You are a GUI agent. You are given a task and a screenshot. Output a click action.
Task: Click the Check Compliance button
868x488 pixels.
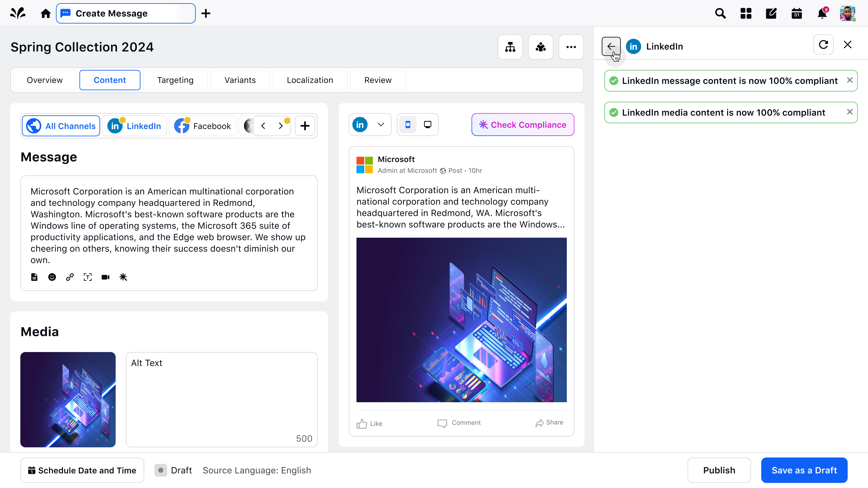pos(523,124)
